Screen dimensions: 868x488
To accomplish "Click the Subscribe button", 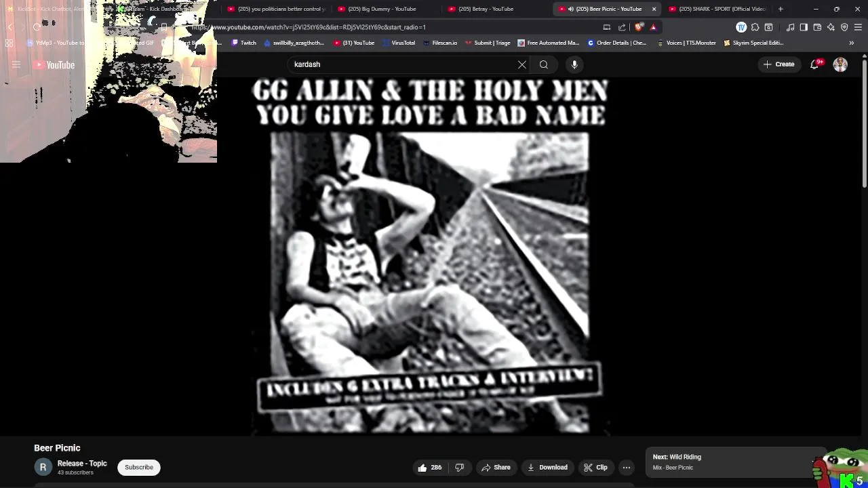I will (x=139, y=467).
